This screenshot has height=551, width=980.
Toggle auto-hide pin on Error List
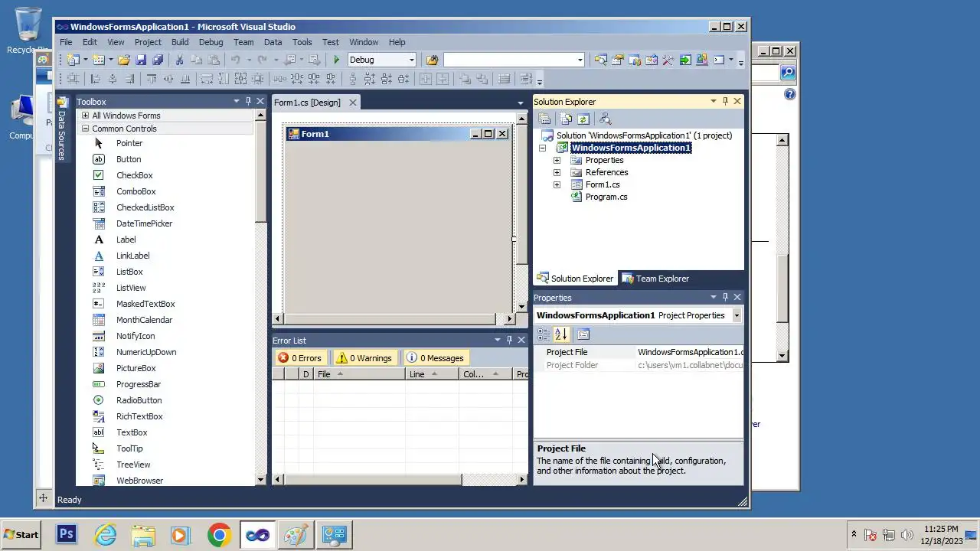coord(509,340)
